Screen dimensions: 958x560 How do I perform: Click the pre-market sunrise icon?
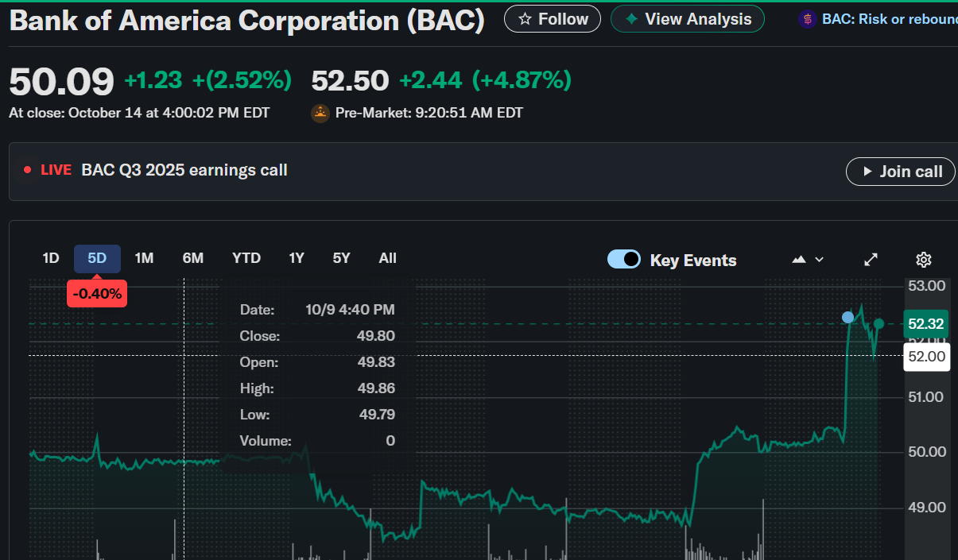pos(320,113)
